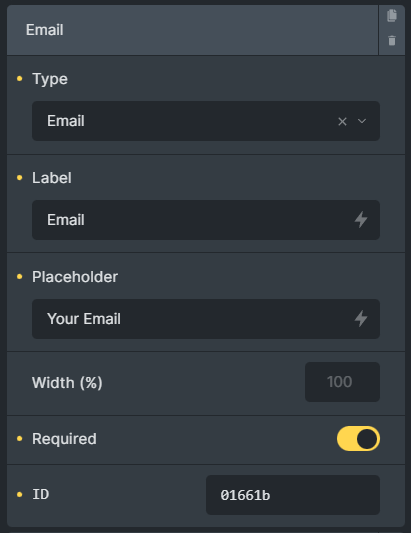Image resolution: width=411 pixels, height=533 pixels.
Task: Clear the Type selection with X
Action: pyautogui.click(x=342, y=121)
